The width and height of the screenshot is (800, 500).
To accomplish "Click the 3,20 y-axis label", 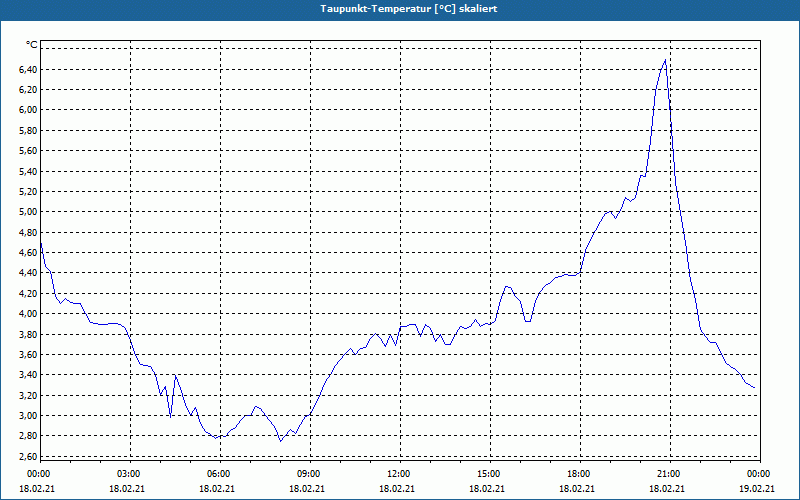I will click(28, 395).
